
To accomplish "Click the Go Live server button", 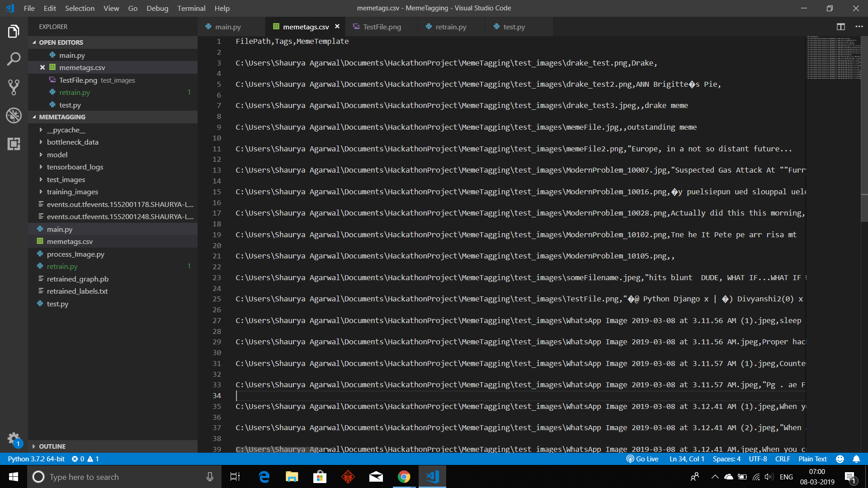I will (x=642, y=459).
